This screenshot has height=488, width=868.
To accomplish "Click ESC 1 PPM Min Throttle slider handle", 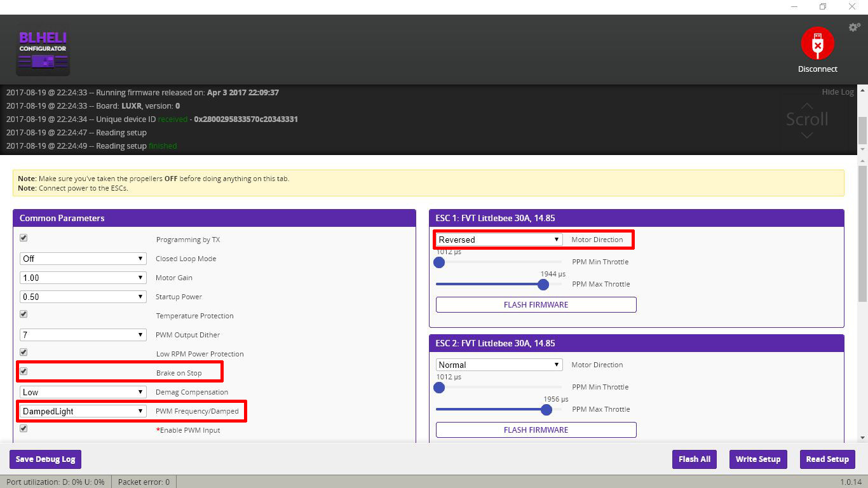I will tap(439, 262).
